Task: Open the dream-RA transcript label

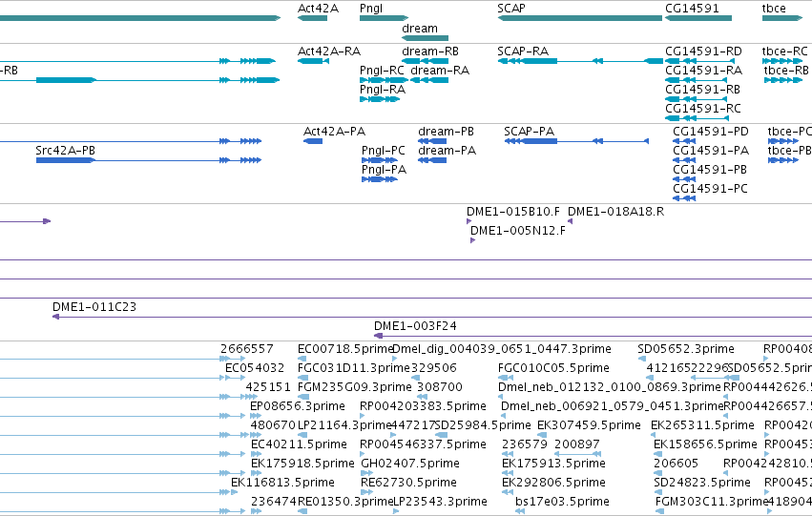Action: 440,71
